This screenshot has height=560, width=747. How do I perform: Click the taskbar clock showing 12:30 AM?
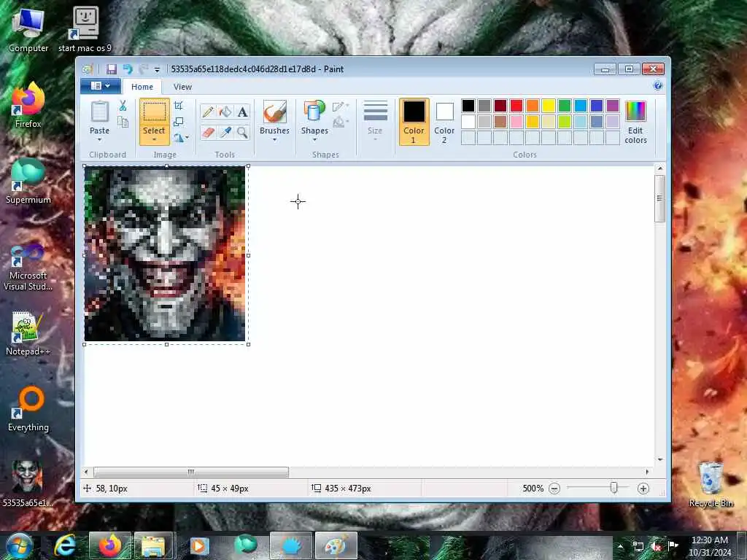709,546
